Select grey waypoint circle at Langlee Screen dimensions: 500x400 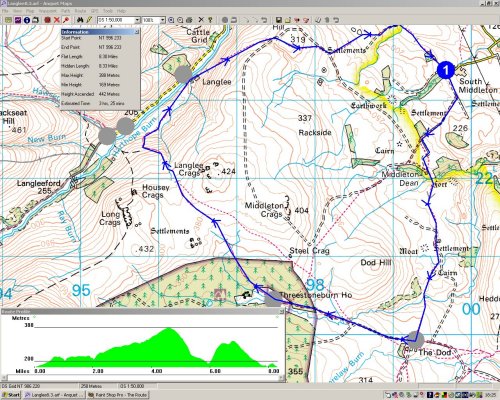point(183,74)
